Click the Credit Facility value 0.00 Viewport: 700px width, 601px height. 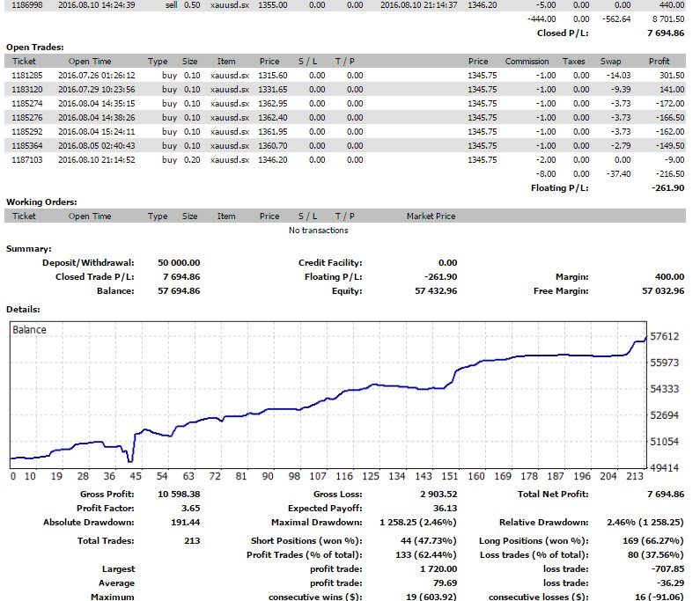448,263
